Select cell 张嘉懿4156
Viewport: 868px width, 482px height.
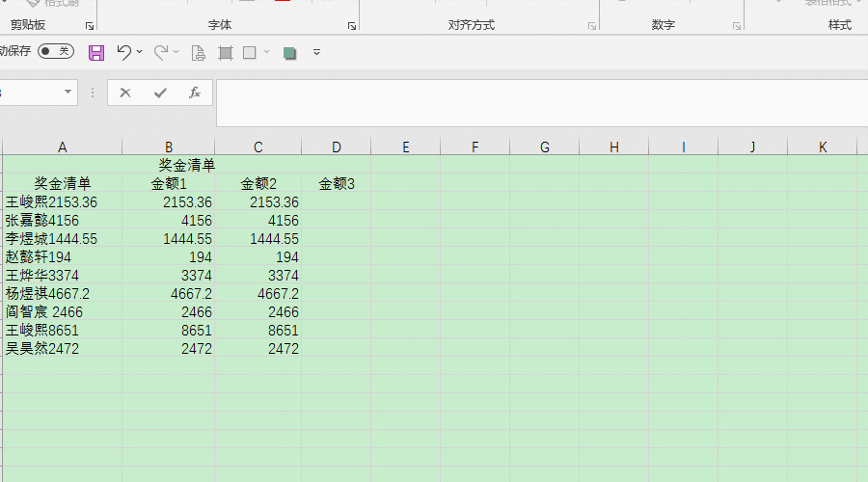click(x=63, y=220)
